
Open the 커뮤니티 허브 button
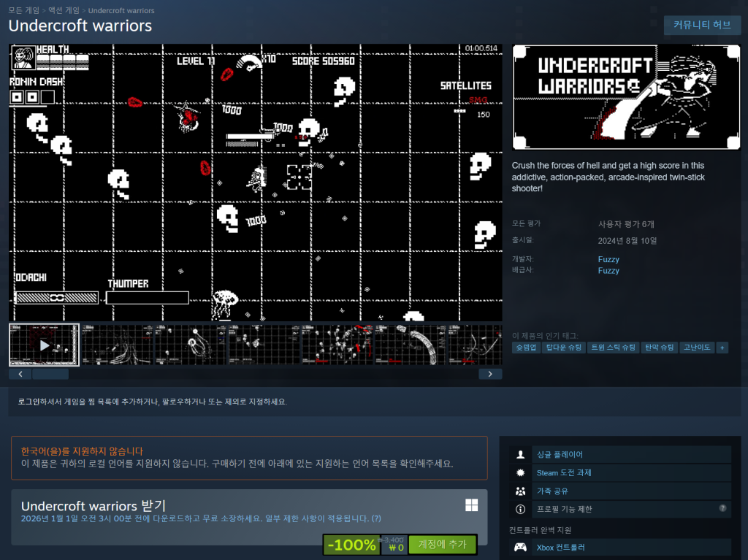pyautogui.click(x=701, y=25)
